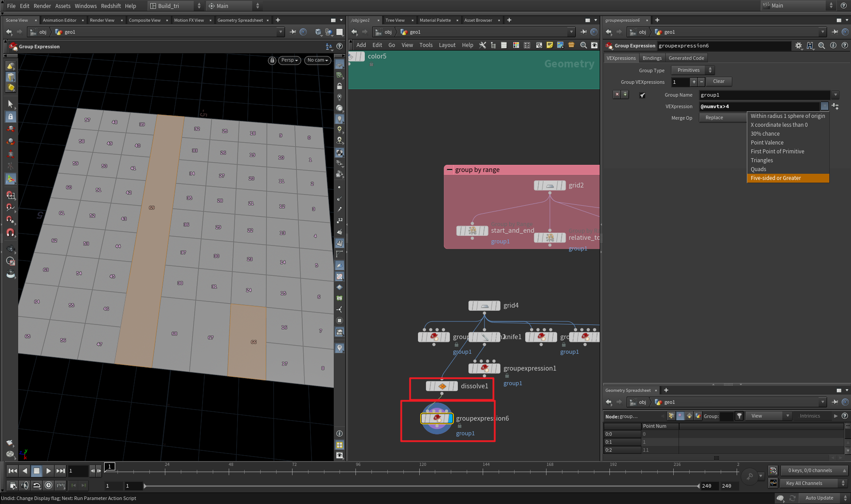
Task: Click the color palette icon in the network editor toolbar
Action: coord(516,45)
